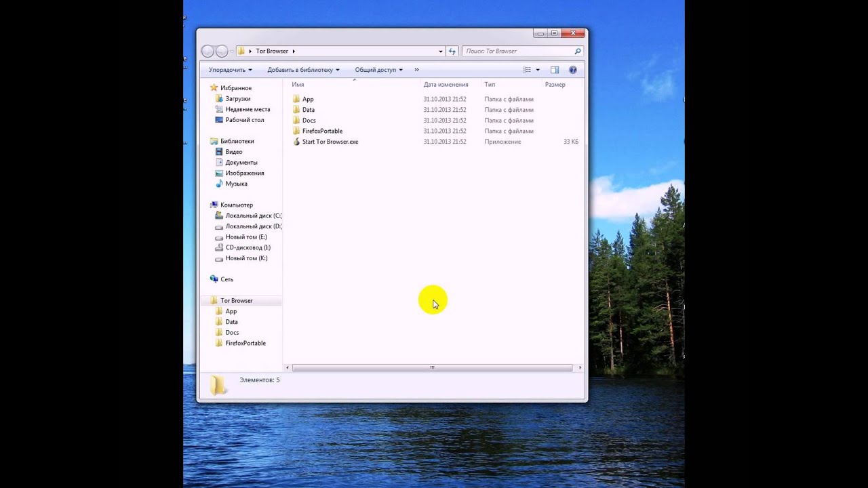This screenshot has width=868, height=488.
Task: Open the address bar history dropdown
Action: click(x=441, y=52)
